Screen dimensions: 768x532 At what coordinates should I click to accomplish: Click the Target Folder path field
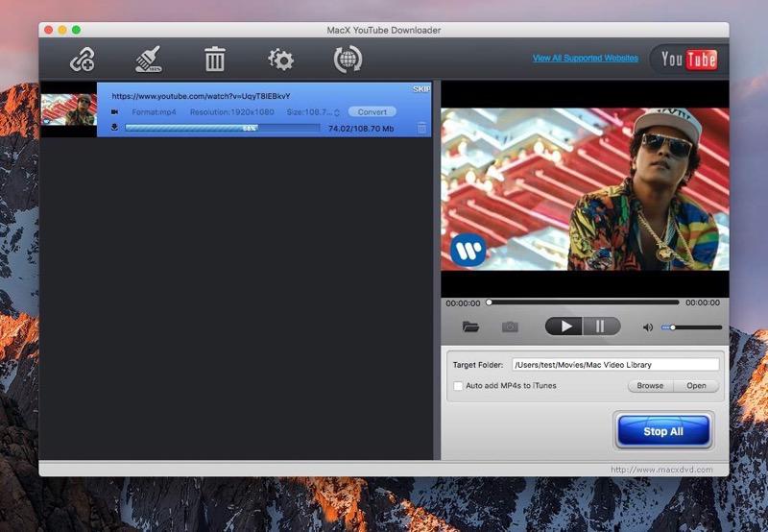point(615,365)
